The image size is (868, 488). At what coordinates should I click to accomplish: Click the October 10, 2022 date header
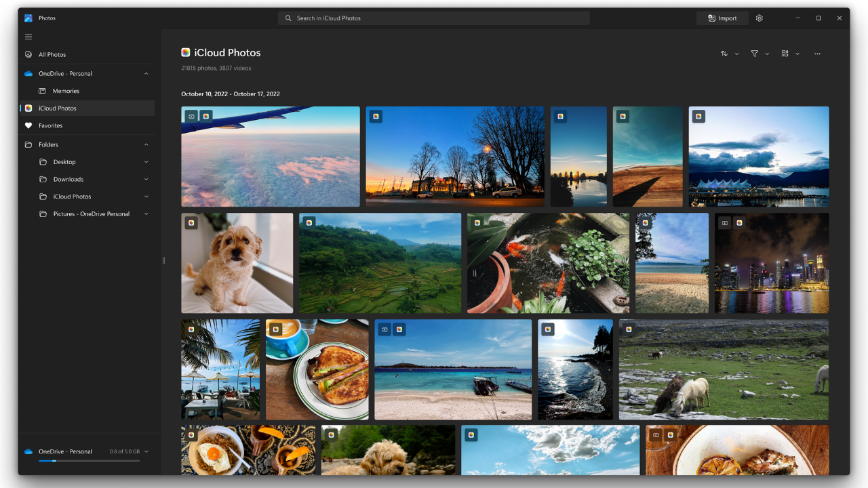click(231, 94)
